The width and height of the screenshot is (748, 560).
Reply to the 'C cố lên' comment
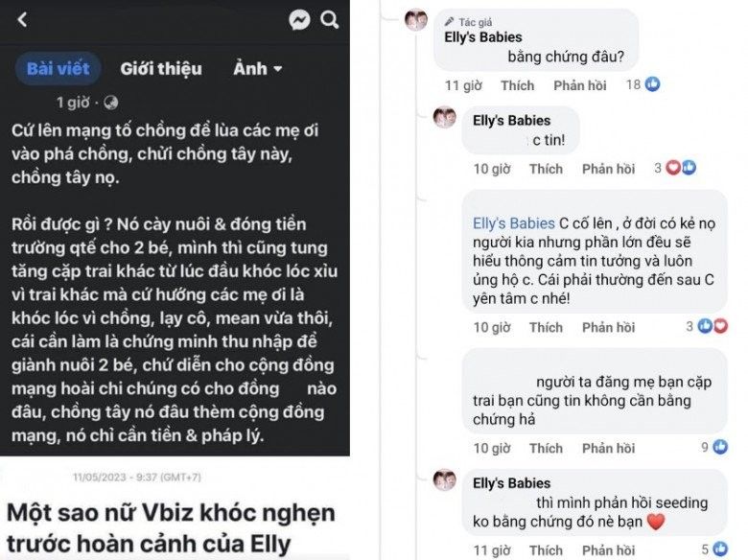(608, 327)
